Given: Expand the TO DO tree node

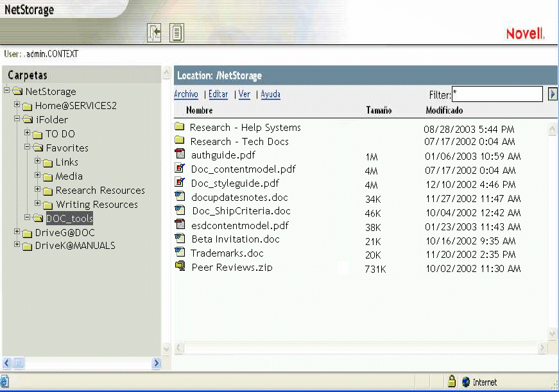Looking at the screenshot, I should click(27, 133).
